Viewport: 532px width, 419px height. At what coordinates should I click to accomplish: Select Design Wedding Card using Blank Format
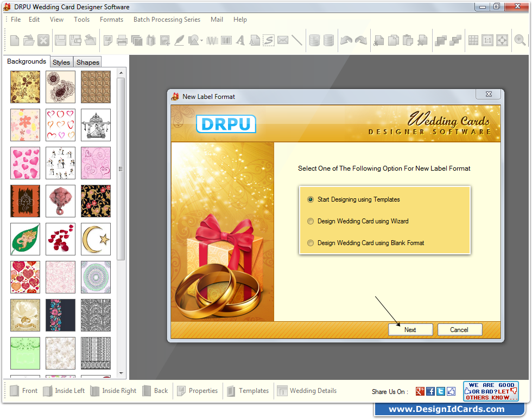coord(365,243)
